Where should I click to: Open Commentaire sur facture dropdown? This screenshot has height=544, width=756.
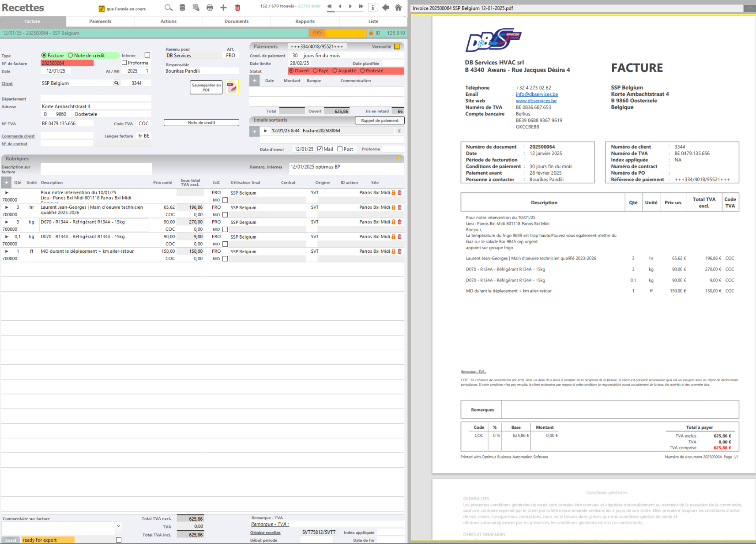(x=118, y=526)
